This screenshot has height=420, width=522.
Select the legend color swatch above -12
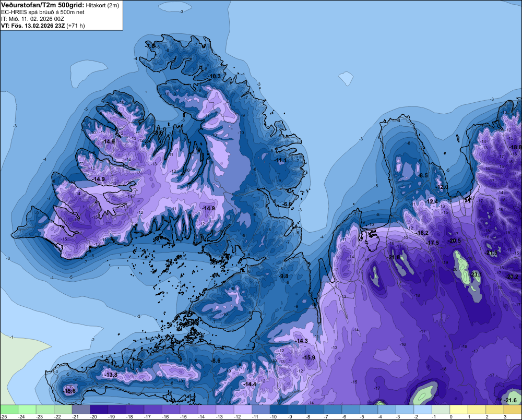pos(243,410)
